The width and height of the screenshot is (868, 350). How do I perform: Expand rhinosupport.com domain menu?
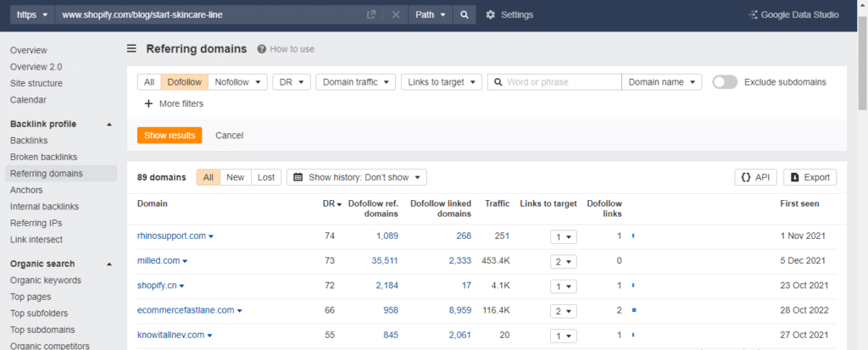click(x=211, y=236)
